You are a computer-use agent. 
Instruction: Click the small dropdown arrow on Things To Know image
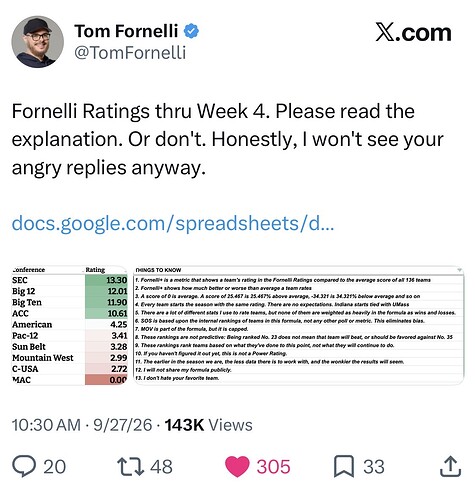(460, 270)
